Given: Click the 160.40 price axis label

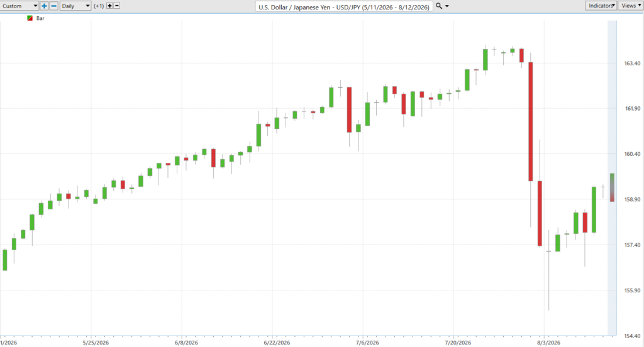Looking at the screenshot, I should coord(632,154).
